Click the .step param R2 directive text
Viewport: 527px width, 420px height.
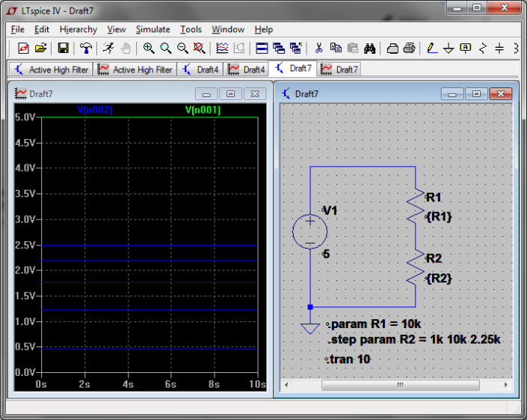(x=415, y=339)
